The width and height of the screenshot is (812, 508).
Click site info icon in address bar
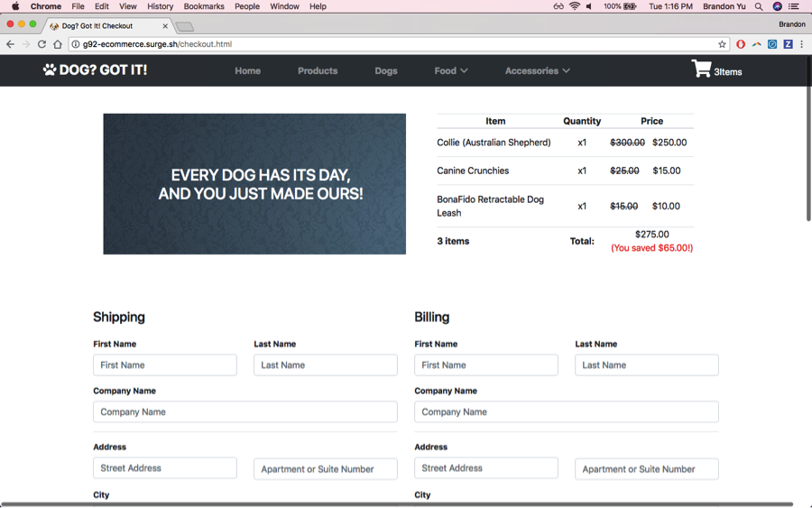tap(76, 44)
